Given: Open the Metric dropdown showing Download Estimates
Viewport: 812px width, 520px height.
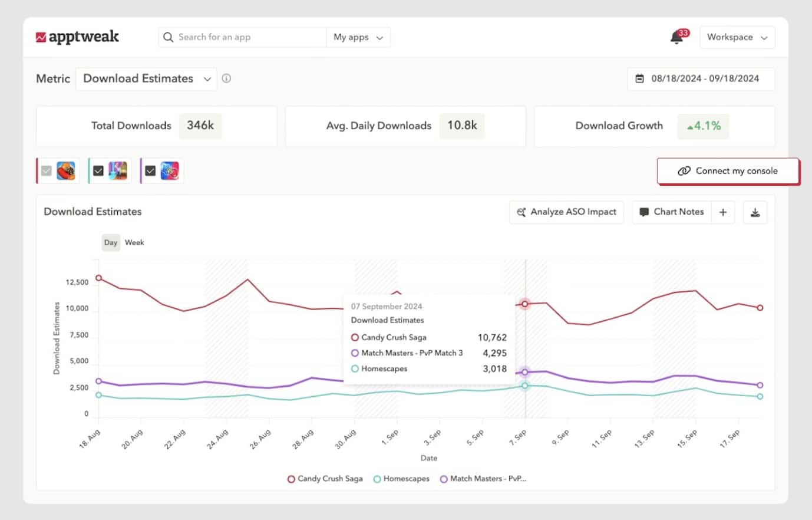Looking at the screenshot, I should pos(146,78).
